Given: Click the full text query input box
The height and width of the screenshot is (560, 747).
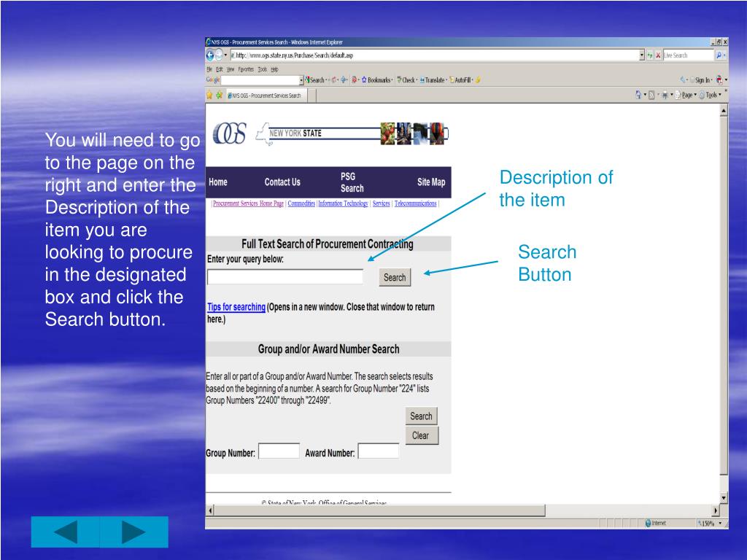Looking at the screenshot, I should point(285,276).
